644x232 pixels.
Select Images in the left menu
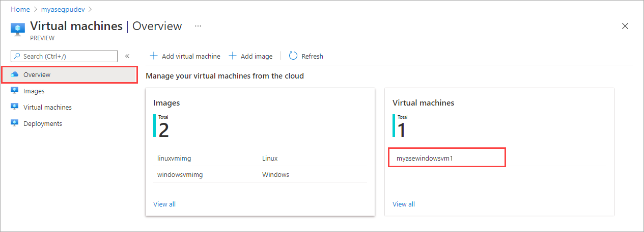(34, 91)
